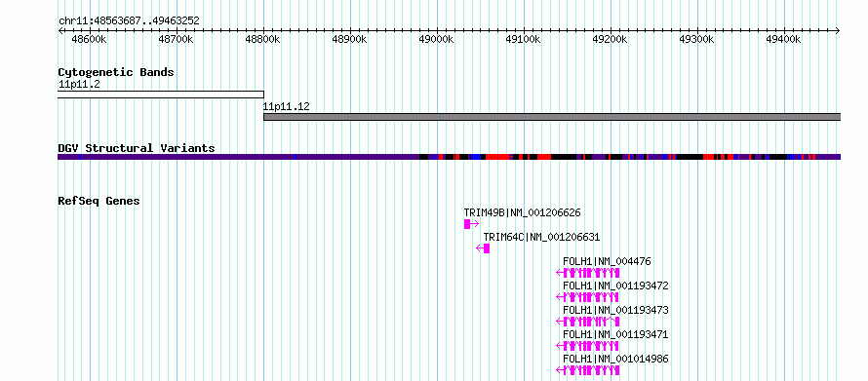Click the 49100k ruler tick label

(523, 40)
